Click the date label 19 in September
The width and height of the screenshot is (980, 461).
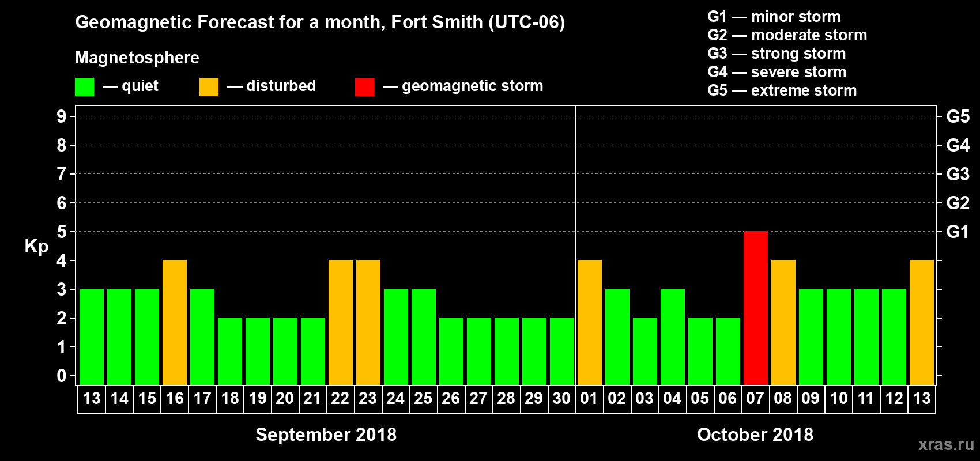tap(258, 398)
